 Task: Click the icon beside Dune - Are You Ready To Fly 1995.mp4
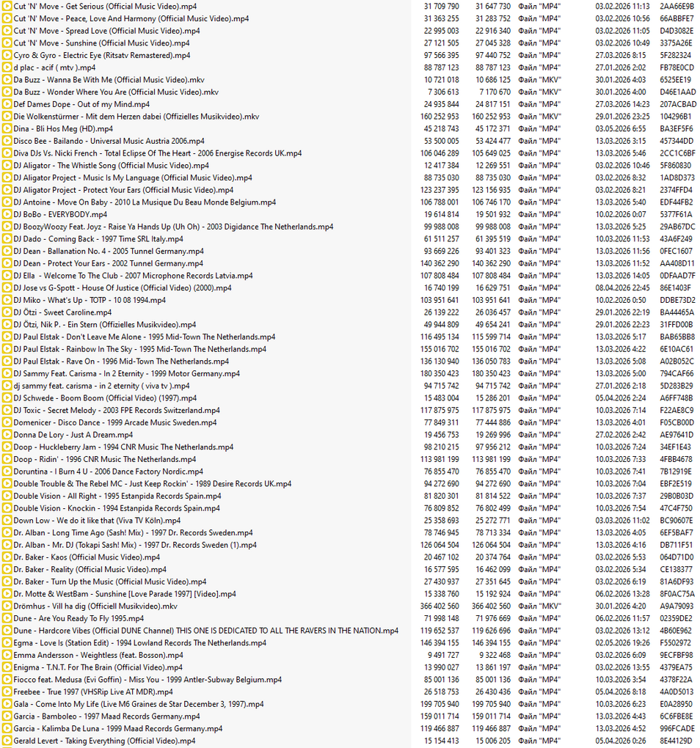point(7,619)
